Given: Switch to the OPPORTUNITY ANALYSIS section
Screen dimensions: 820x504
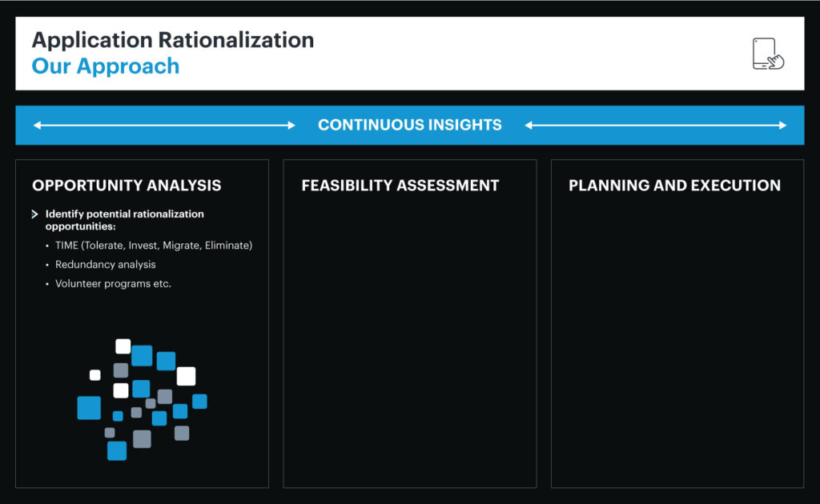Looking at the screenshot, I should point(127,186).
